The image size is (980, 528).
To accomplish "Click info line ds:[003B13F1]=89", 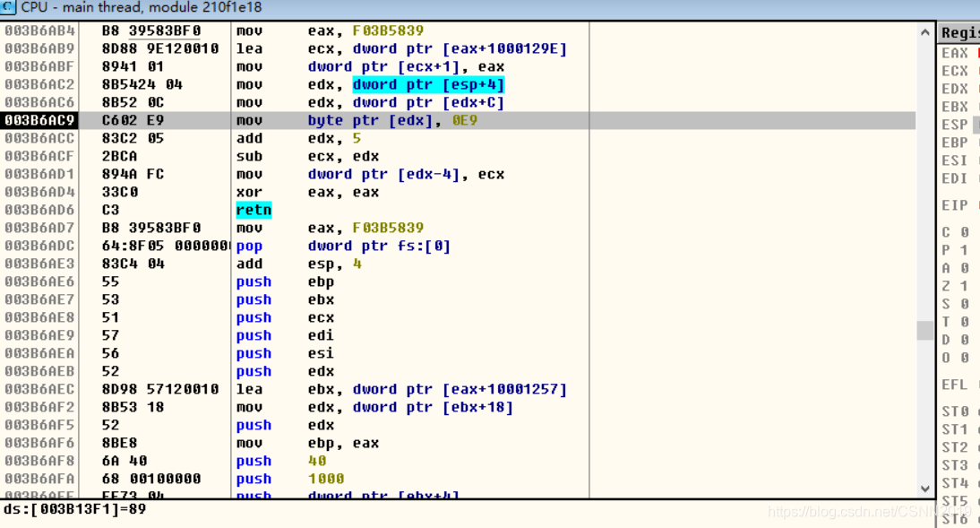I will click(x=75, y=508).
